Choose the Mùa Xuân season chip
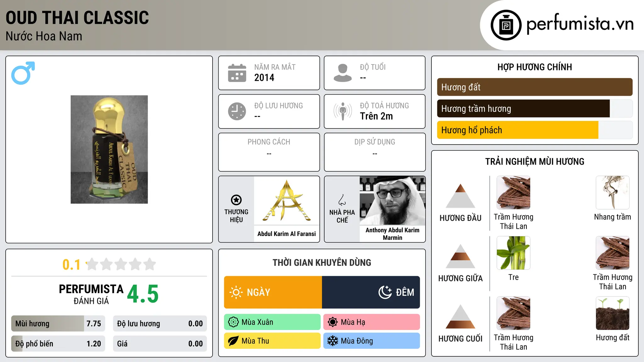The height and width of the screenshot is (362, 644). click(272, 322)
